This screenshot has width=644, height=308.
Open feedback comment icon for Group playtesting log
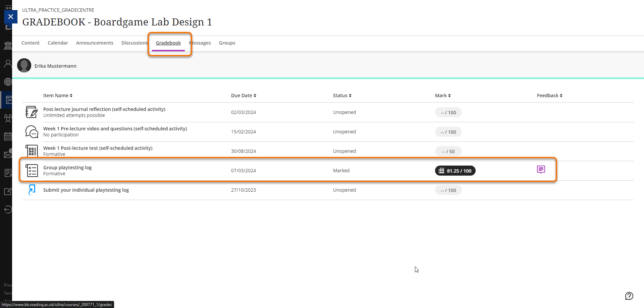(541, 170)
